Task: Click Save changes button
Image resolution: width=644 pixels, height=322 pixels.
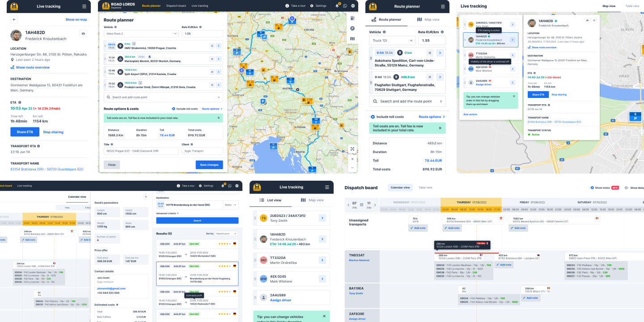Action: pos(209,165)
